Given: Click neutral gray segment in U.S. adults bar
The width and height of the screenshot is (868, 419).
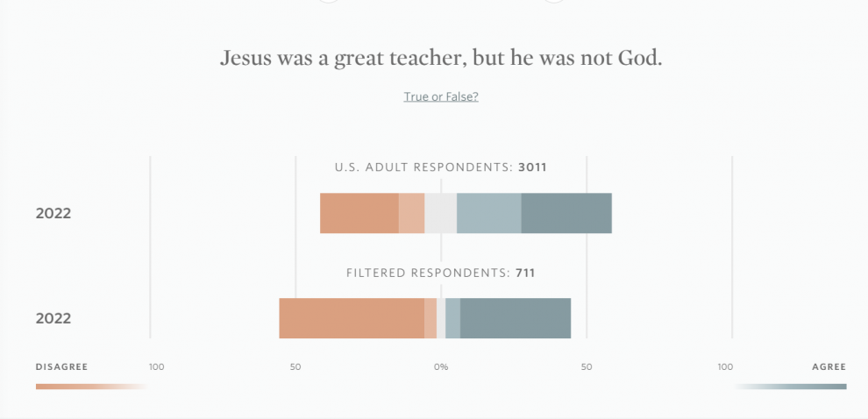Looking at the screenshot, I should pos(440,213).
